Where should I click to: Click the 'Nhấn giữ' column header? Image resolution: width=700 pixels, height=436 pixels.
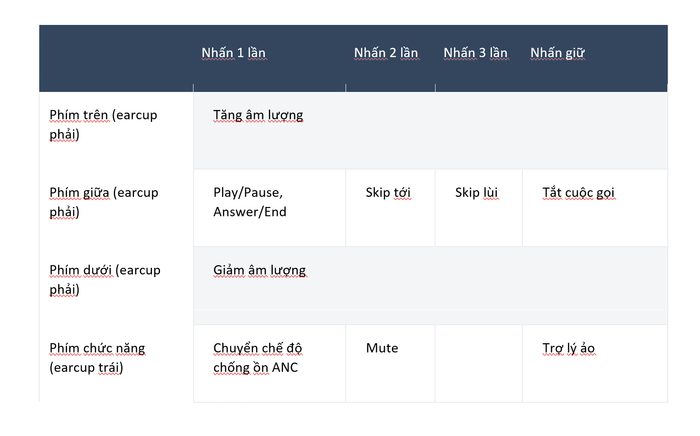tap(557, 53)
